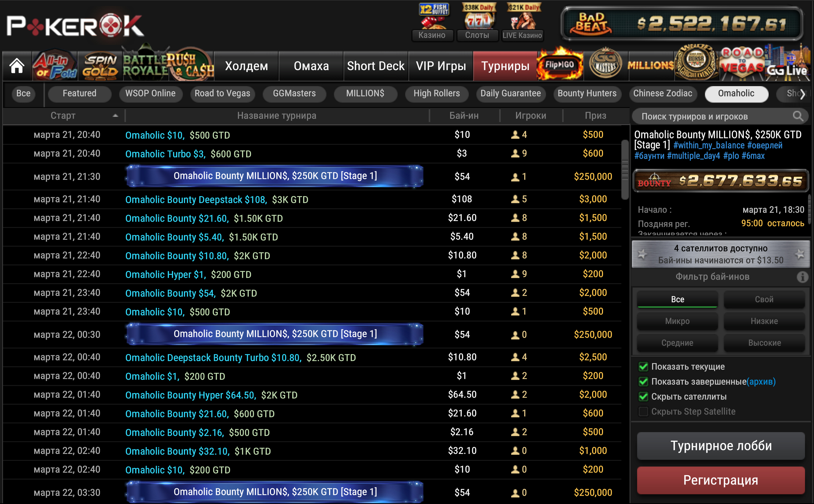Screen dimensions: 814x504
Task: Click the tournament list vertical scrollbar
Action: click(625, 170)
